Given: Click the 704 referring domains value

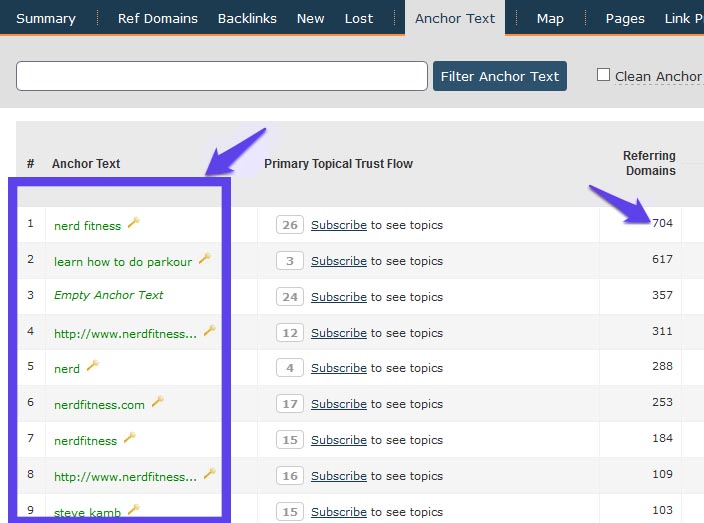Looking at the screenshot, I should click(662, 223).
